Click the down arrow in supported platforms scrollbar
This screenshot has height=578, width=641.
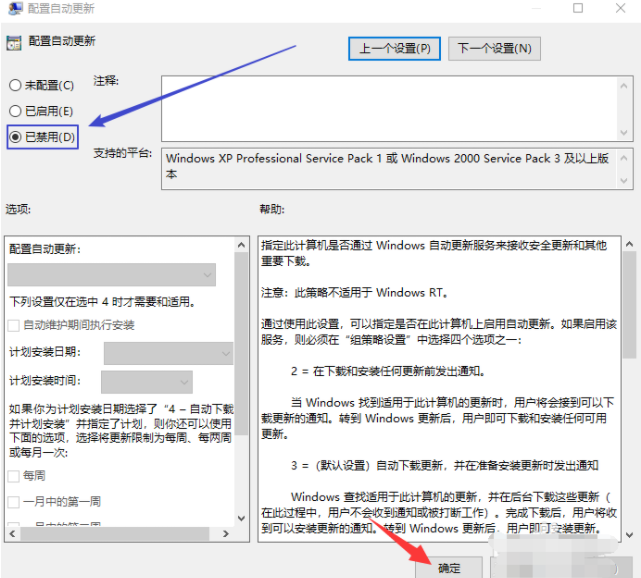pyautogui.click(x=625, y=179)
